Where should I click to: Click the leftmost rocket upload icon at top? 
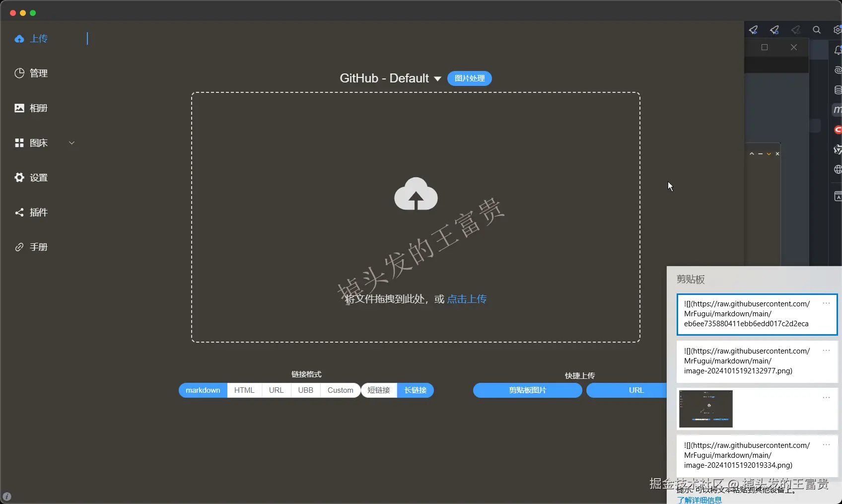click(x=753, y=30)
